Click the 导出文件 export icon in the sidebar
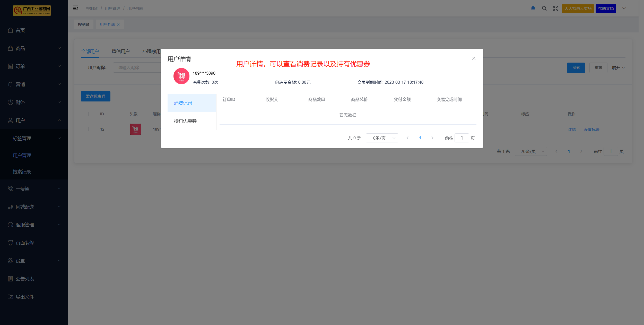Image resolution: width=644 pixels, height=325 pixels. tap(10, 297)
